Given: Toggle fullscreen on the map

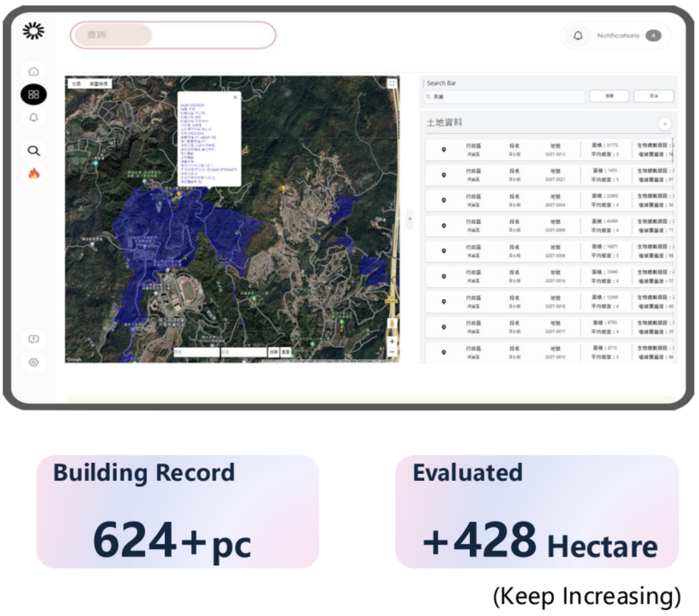Looking at the screenshot, I should (392, 83).
